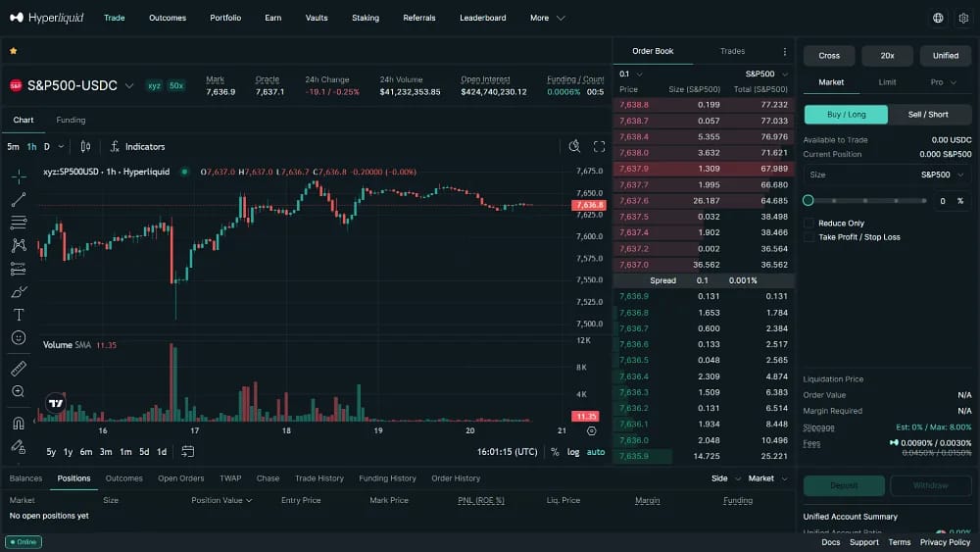Open the language globe icon

point(938,18)
